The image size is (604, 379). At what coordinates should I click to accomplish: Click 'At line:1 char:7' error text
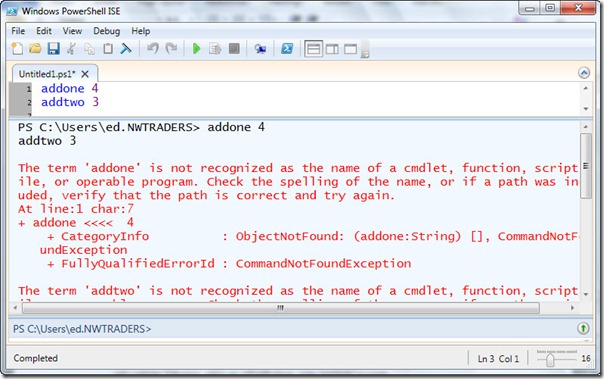click(x=76, y=209)
